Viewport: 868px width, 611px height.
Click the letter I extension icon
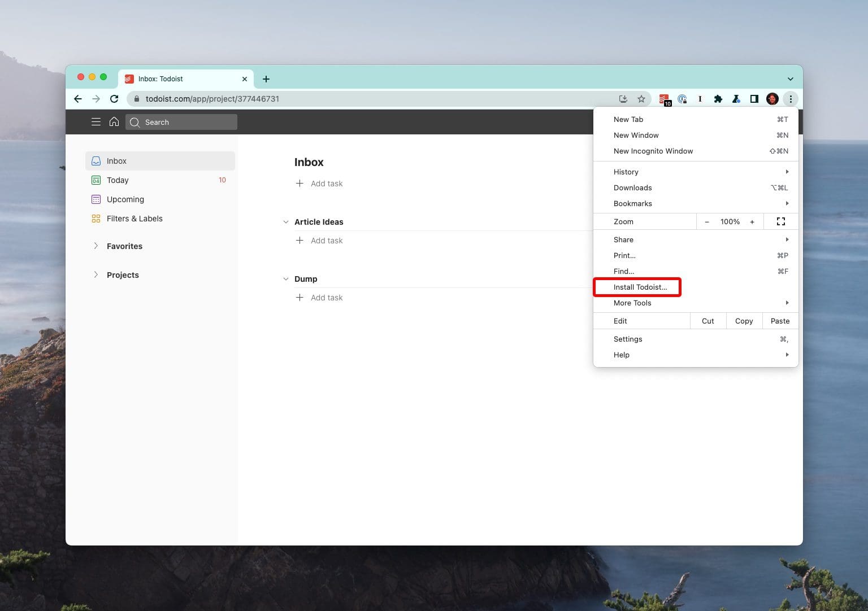point(700,99)
